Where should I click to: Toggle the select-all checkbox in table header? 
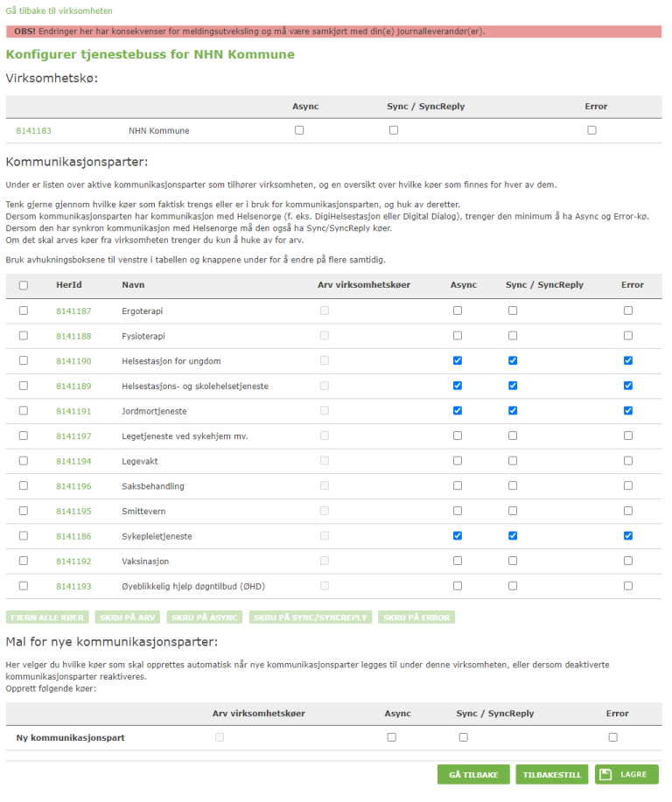pos(24,285)
